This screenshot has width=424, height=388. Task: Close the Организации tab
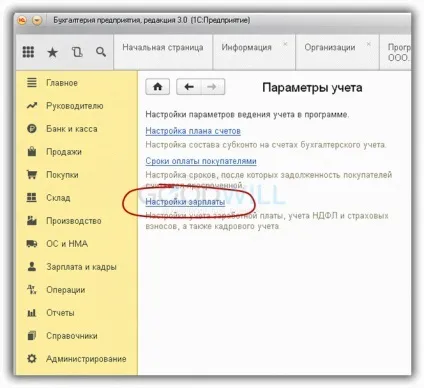(x=369, y=44)
